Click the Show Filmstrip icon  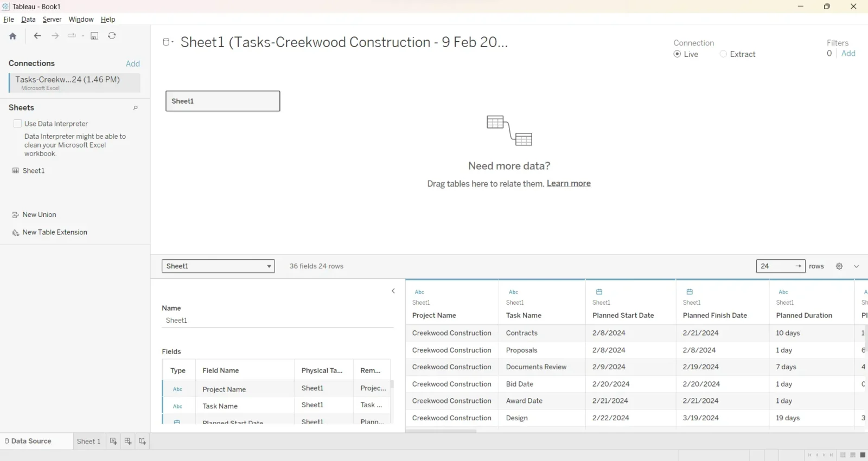coord(853,455)
